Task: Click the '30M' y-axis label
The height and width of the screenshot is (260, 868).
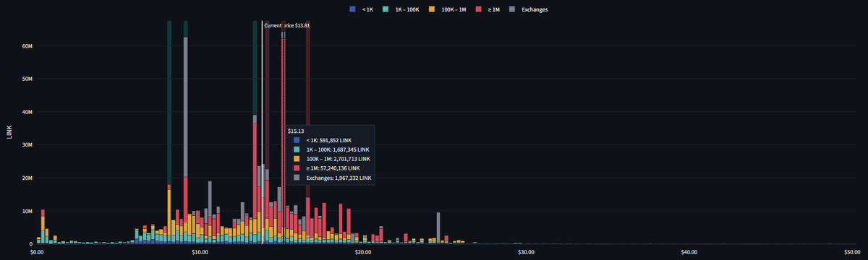Action: (x=27, y=145)
